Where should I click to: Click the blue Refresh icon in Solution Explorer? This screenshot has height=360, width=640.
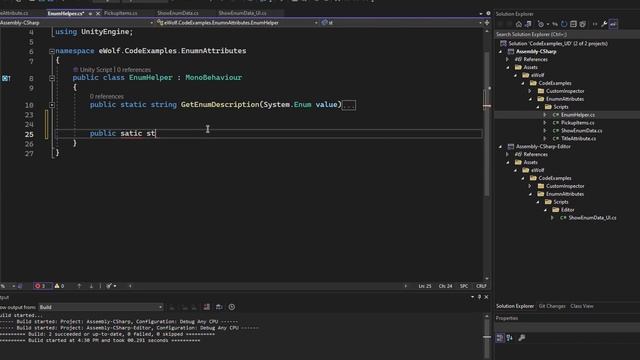pos(564,24)
